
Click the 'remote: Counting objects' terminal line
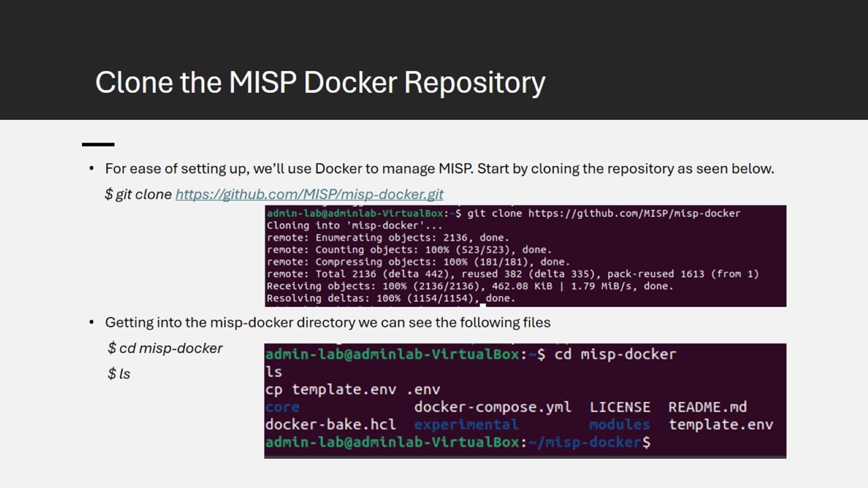point(409,250)
